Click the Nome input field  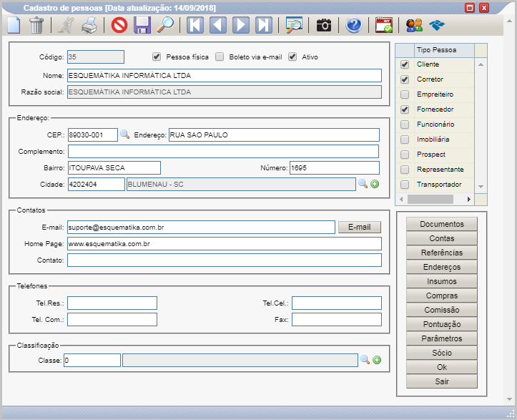(x=225, y=75)
